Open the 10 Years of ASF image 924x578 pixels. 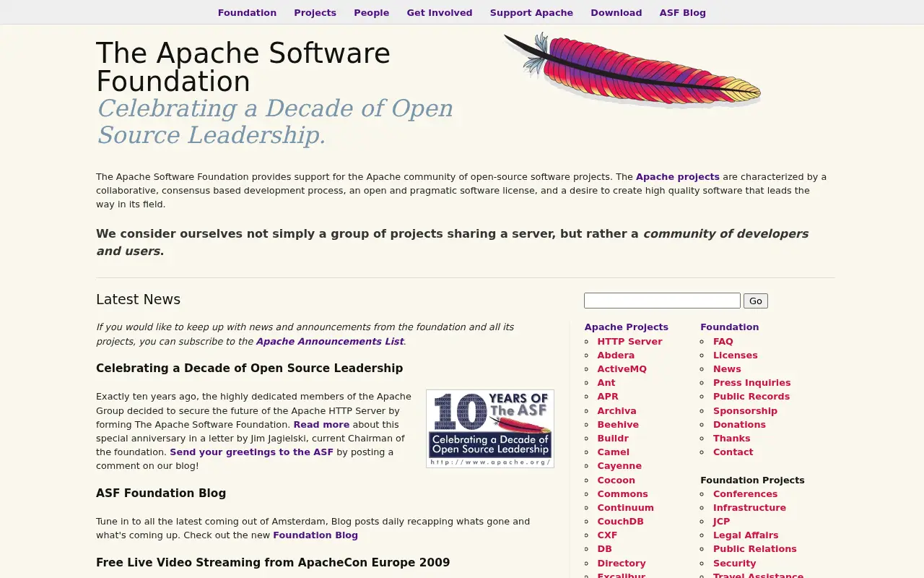click(490, 428)
